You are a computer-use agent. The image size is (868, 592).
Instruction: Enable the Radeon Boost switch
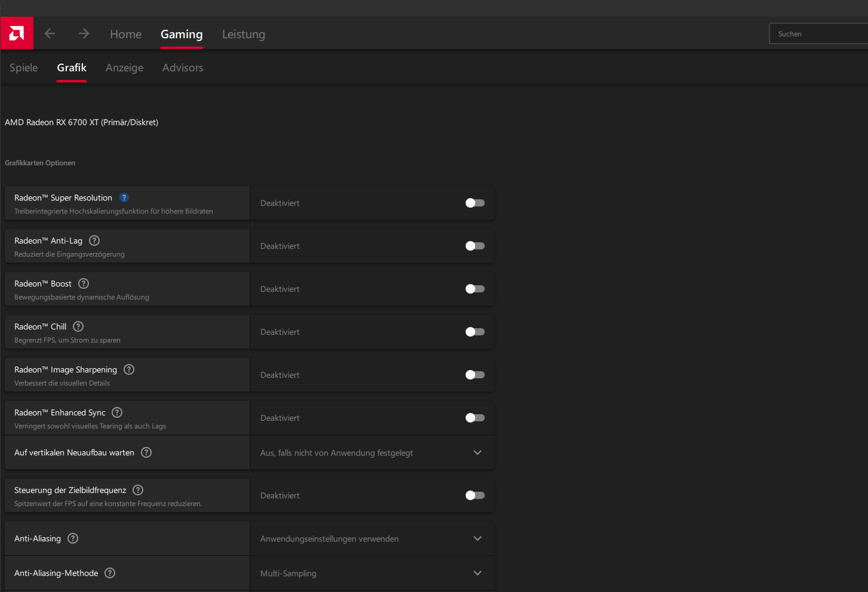[x=475, y=289]
